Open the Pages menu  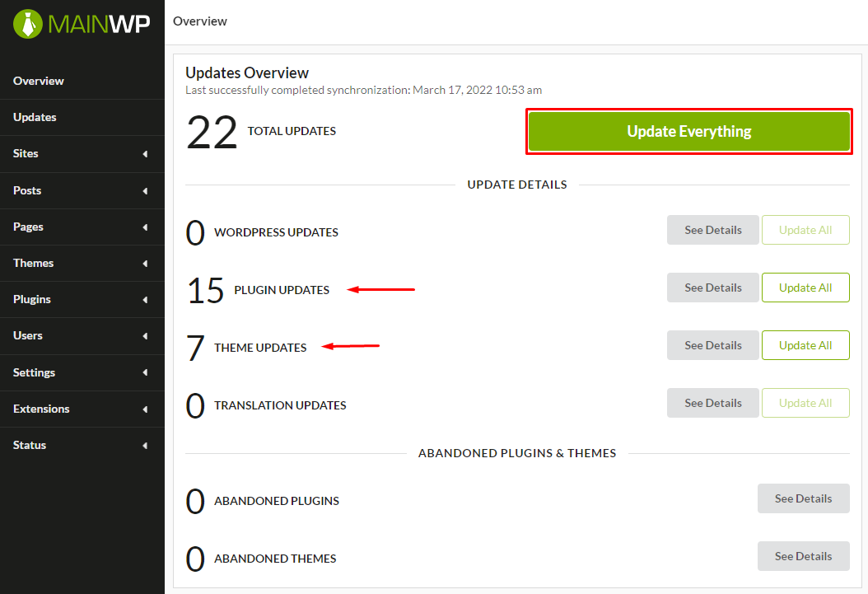pos(82,227)
